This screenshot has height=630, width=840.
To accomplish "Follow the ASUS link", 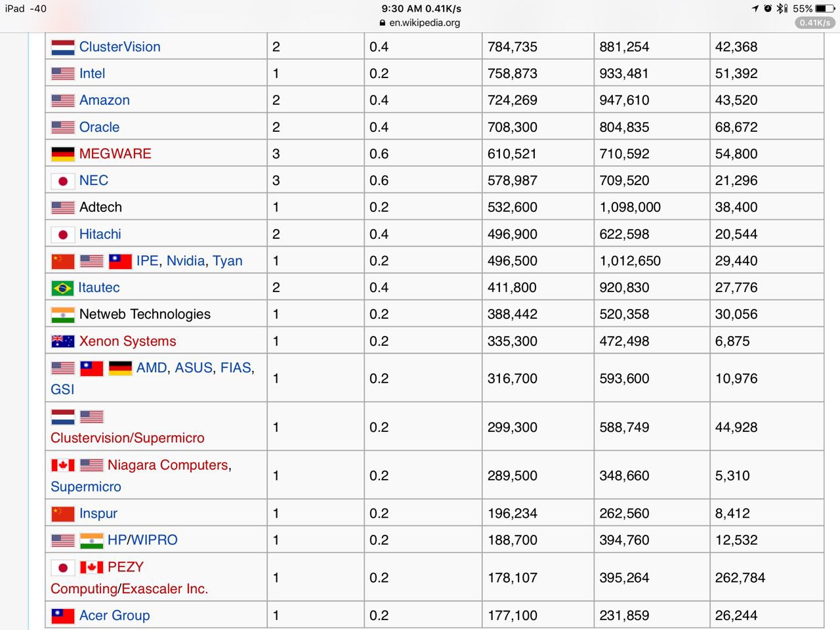I will (x=194, y=368).
